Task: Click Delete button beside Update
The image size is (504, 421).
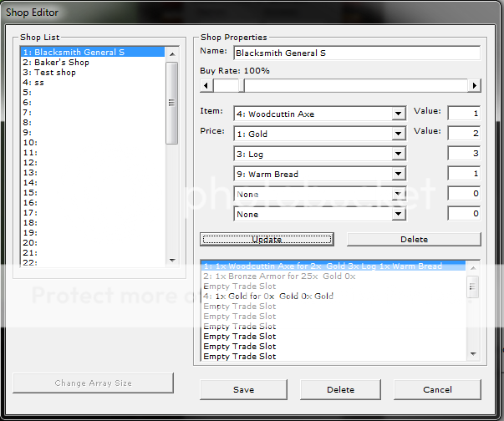Action: pyautogui.click(x=414, y=239)
